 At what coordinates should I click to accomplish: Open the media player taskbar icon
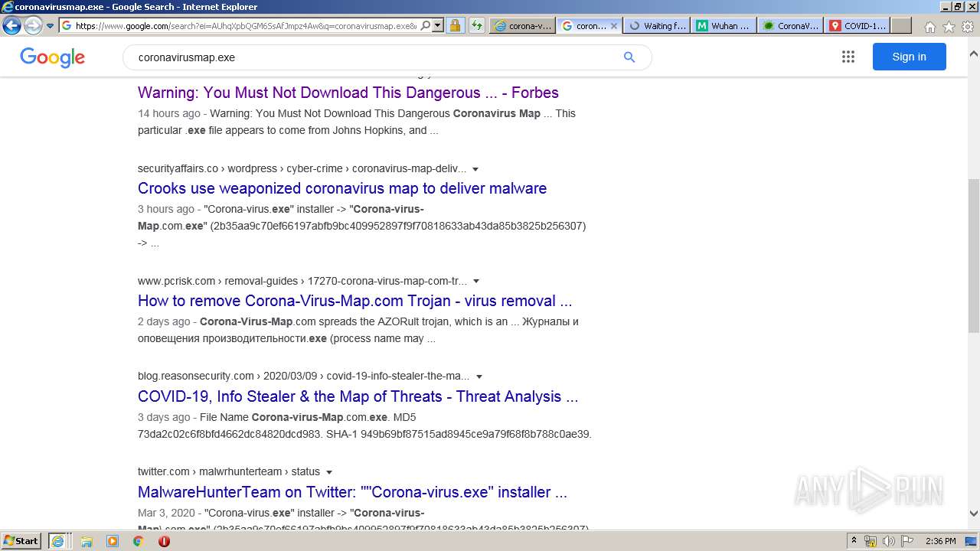click(113, 541)
